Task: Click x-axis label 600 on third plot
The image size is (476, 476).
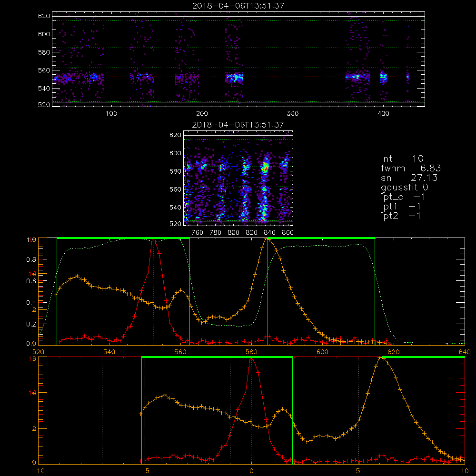Action: tap(322, 352)
